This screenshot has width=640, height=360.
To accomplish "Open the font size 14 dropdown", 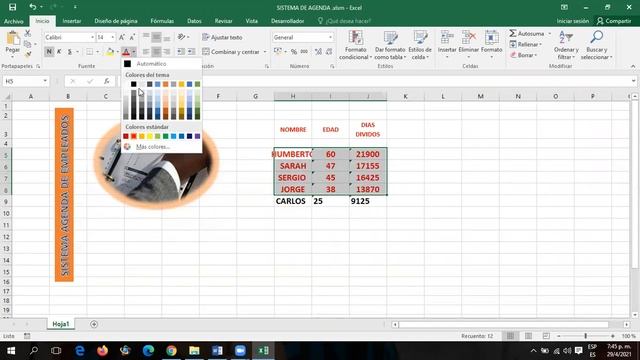I will pos(113,37).
